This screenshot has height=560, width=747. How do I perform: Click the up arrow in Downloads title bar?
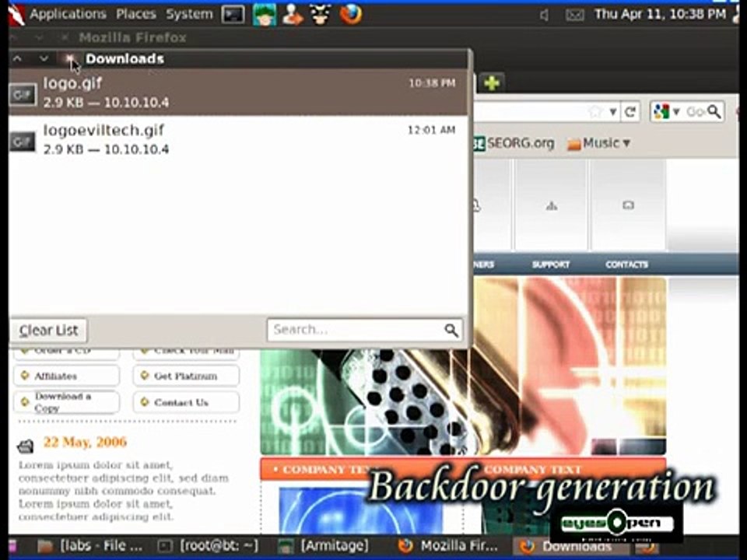tap(17, 58)
